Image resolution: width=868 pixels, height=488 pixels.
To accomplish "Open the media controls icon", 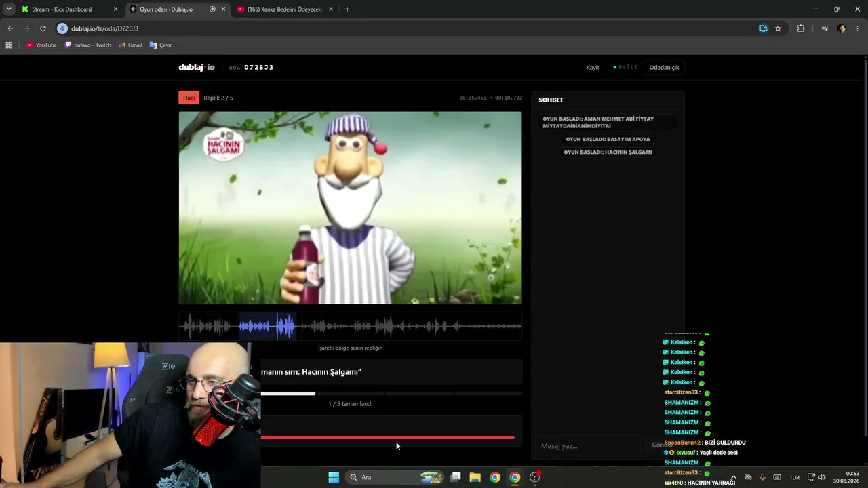I will 825,28.
